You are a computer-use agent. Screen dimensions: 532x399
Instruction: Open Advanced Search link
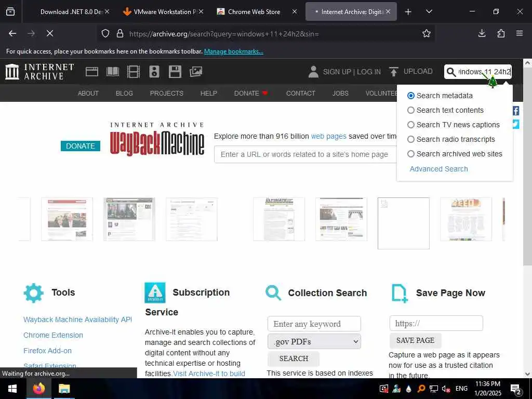tap(438, 169)
